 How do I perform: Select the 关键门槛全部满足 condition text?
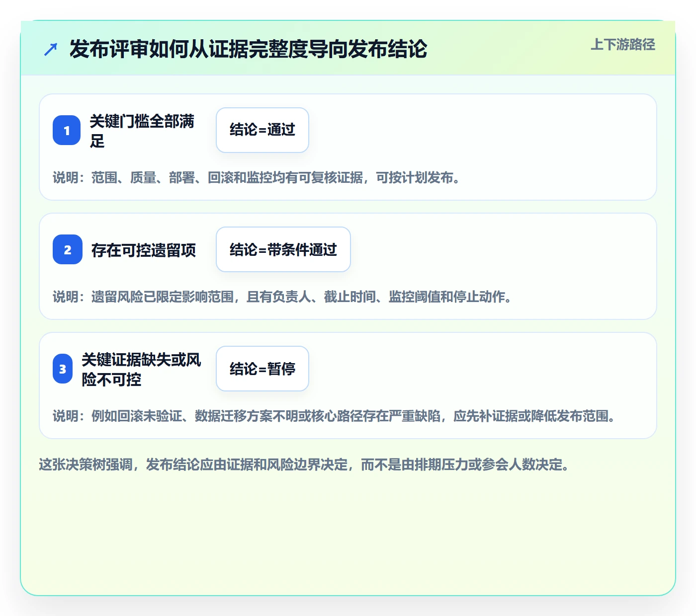[x=142, y=131]
